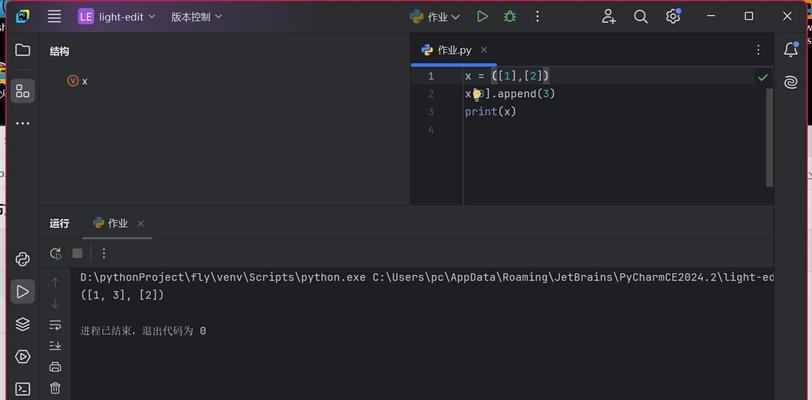Toggle soft-wrap in the console
Viewport: 812px width, 400px height.
pyautogui.click(x=55, y=325)
